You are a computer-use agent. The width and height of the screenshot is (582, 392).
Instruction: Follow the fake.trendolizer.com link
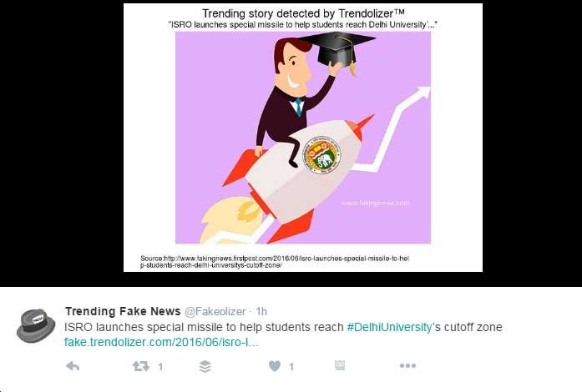click(161, 342)
